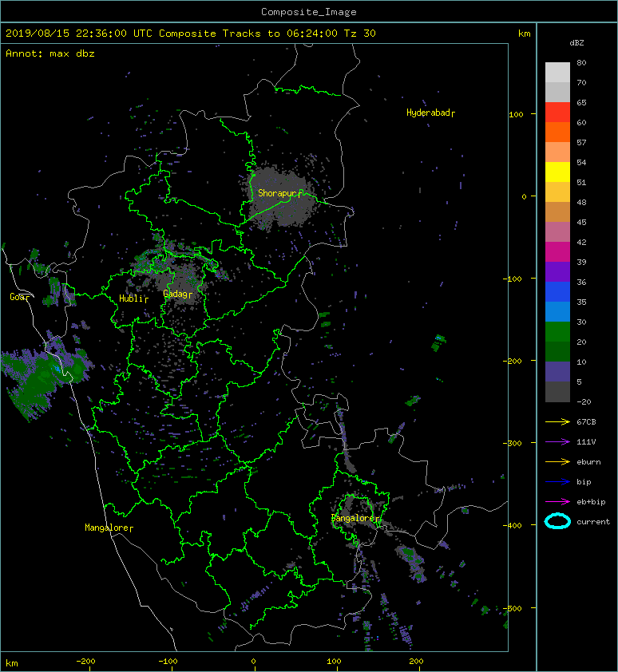Click the km unit label at top right
Viewport: 618px width, 672px height.
click(524, 34)
